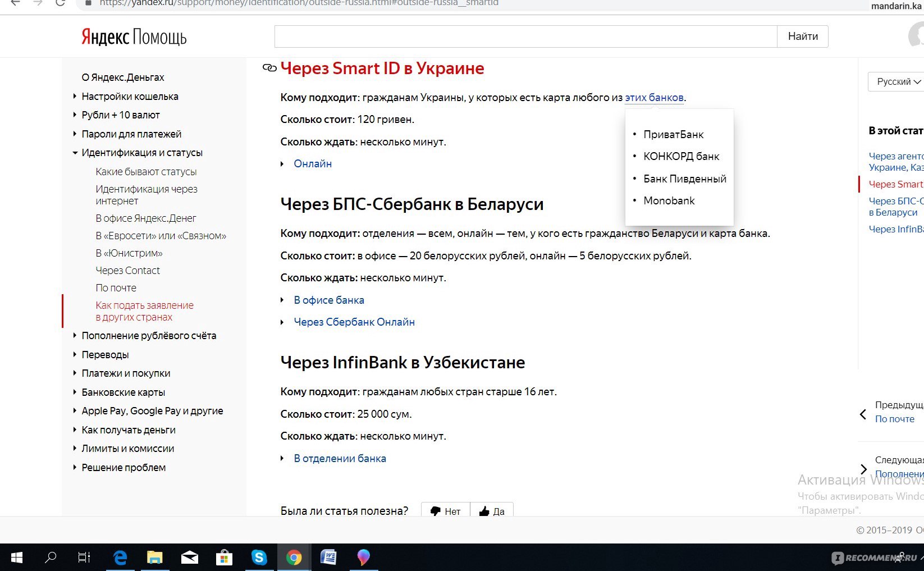Open the Windows Start menu
924x571 pixels.
coord(17,558)
